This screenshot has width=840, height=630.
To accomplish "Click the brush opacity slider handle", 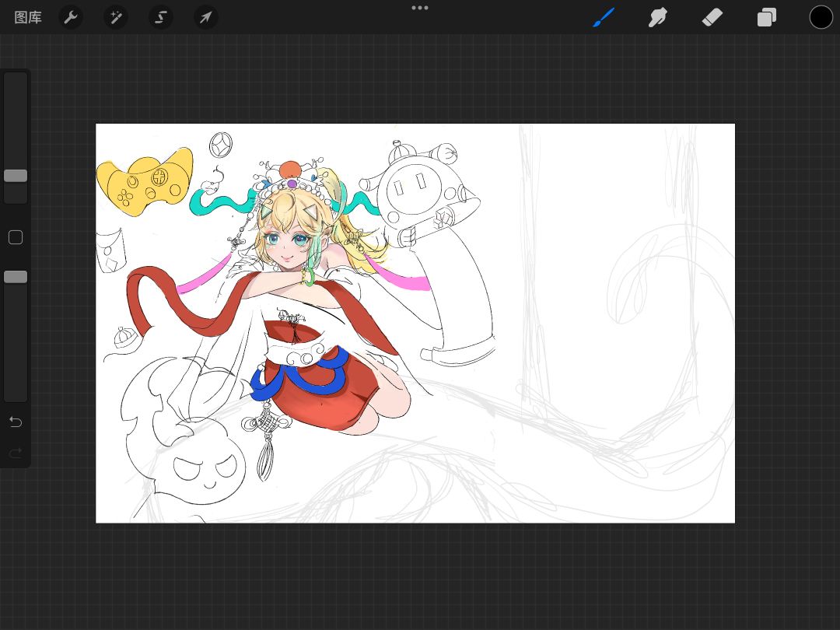I will (x=16, y=277).
